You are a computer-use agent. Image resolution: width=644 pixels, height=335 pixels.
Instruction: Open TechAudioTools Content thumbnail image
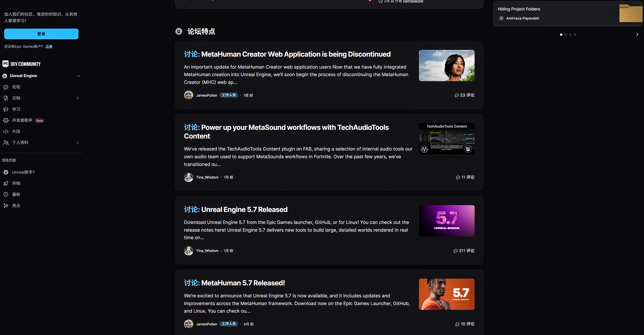[447, 139]
